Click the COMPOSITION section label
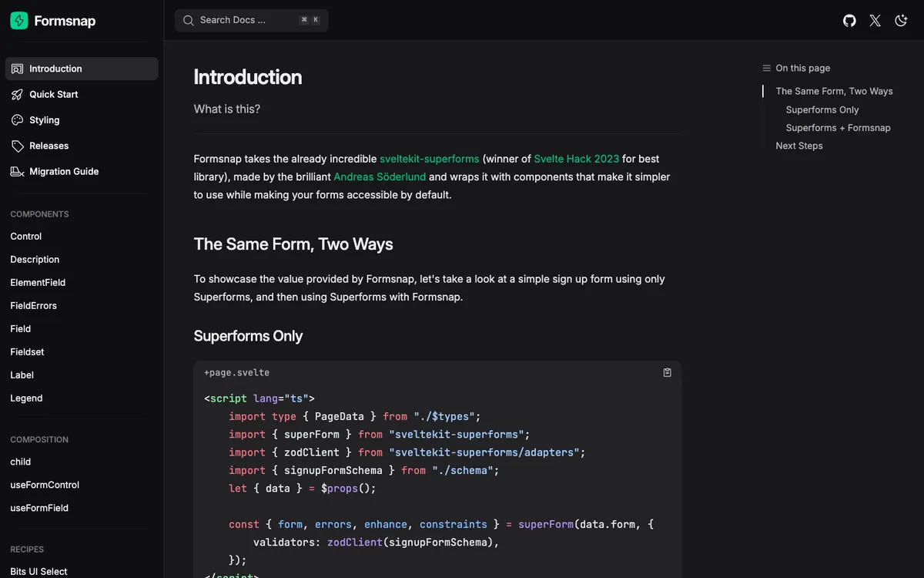The height and width of the screenshot is (578, 924). 39,439
